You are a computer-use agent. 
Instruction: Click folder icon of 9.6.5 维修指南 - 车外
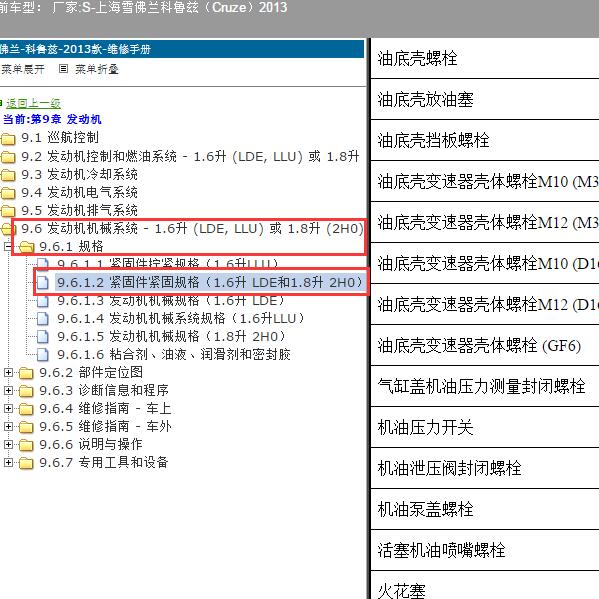click(x=26, y=427)
